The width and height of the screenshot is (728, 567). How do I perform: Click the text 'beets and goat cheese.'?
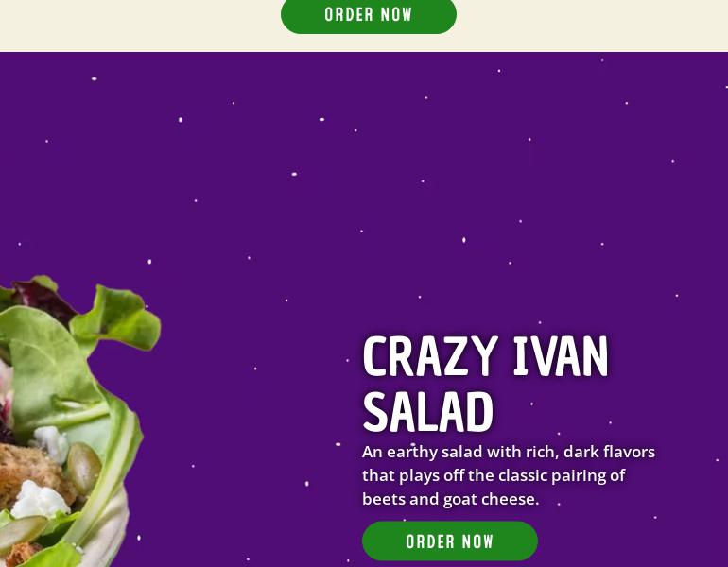coord(450,499)
